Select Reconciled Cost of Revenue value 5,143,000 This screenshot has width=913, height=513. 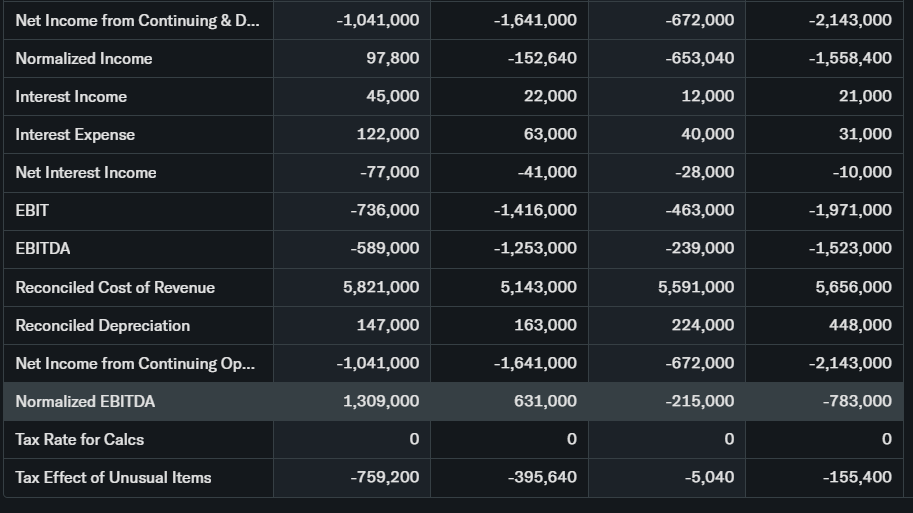click(x=538, y=287)
